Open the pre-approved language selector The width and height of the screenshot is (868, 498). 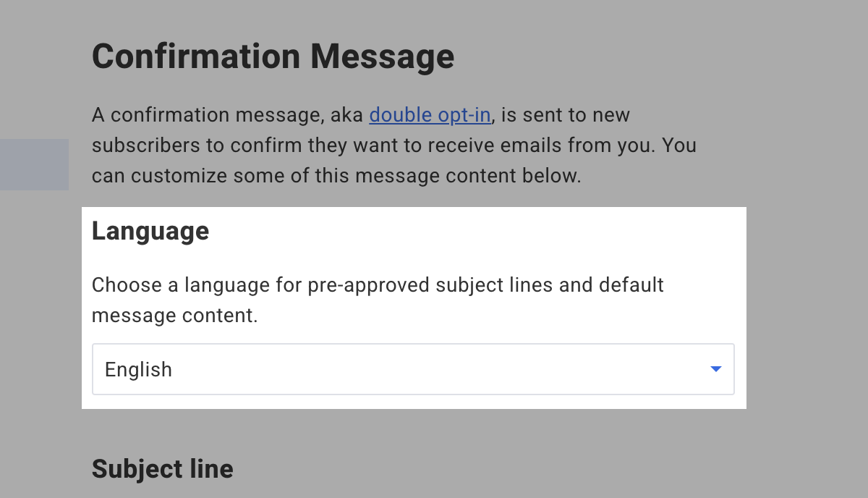[x=412, y=369]
